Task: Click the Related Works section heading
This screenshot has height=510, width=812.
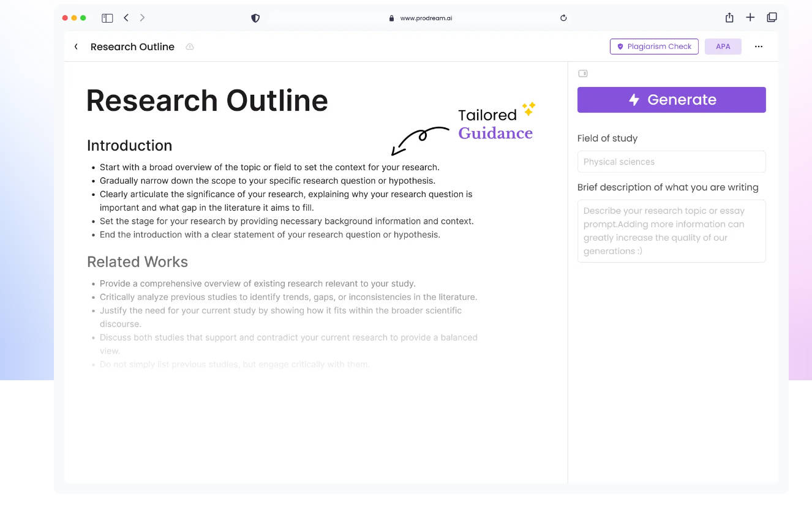Action: pyautogui.click(x=137, y=262)
